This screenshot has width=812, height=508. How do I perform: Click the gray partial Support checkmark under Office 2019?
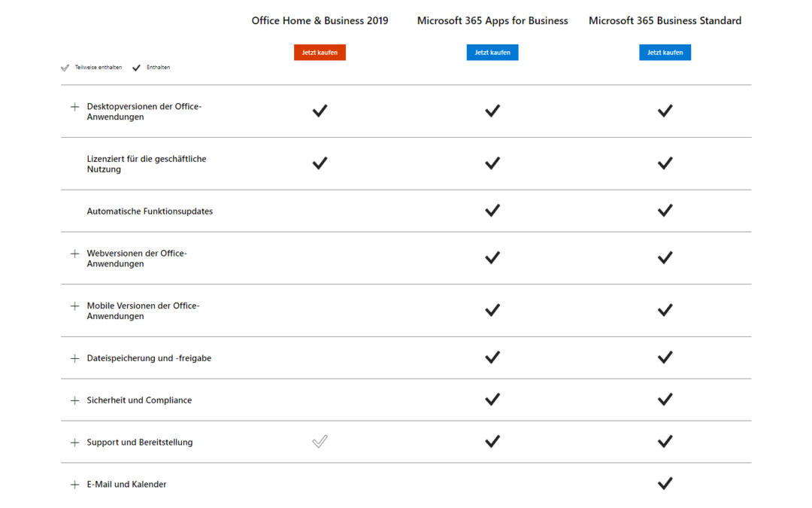coord(320,441)
